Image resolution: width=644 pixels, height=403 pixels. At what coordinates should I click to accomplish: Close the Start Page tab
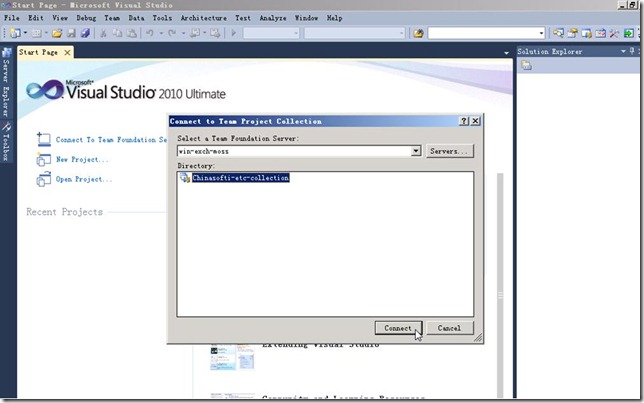(x=67, y=52)
